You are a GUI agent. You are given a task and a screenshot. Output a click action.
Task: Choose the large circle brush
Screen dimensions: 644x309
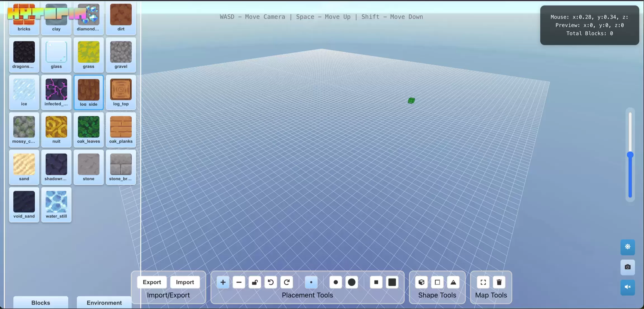(352, 282)
